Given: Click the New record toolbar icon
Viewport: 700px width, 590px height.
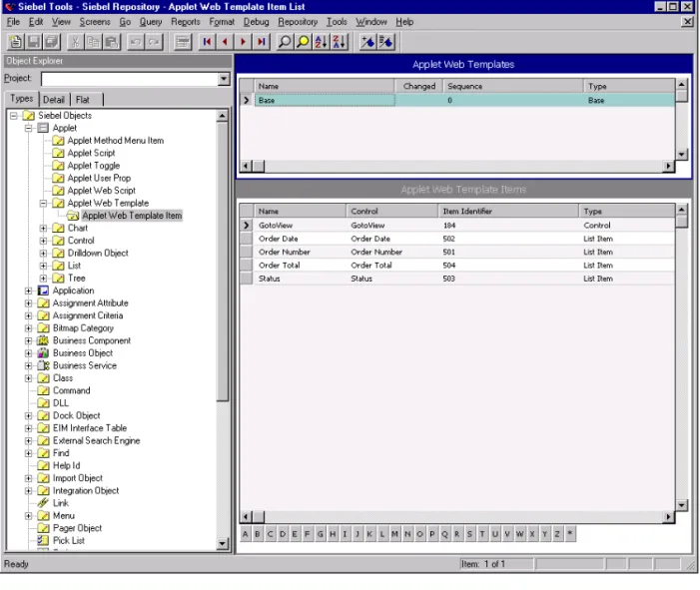Looking at the screenshot, I should click(15, 42).
